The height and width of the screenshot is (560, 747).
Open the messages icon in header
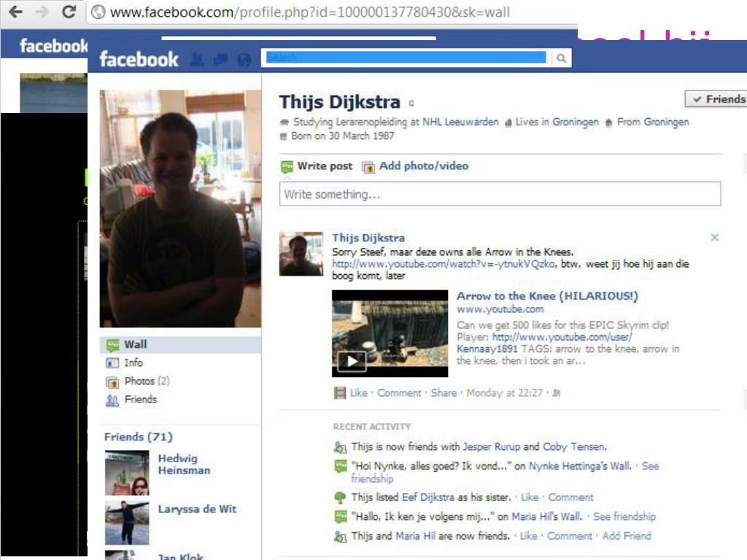point(220,59)
